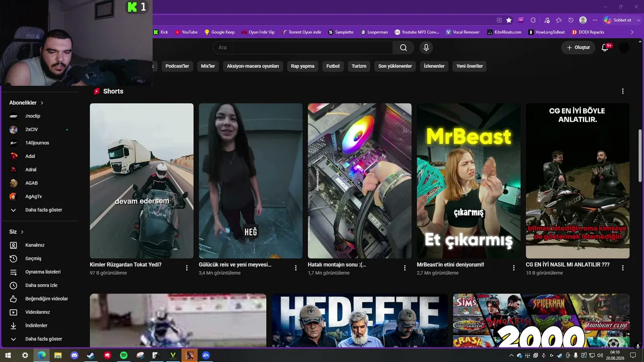Open Discord from the taskbar
Image resolution: width=644 pixels, height=362 pixels.
pyautogui.click(x=74, y=355)
